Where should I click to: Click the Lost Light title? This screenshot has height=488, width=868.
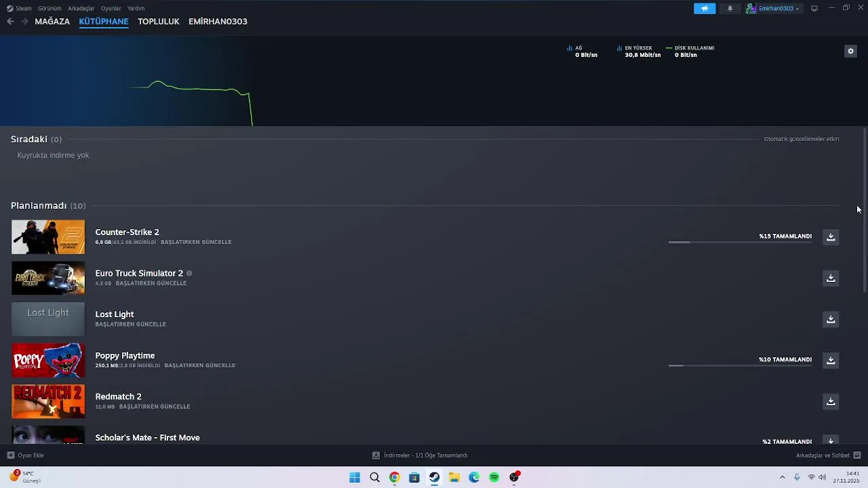coord(115,314)
